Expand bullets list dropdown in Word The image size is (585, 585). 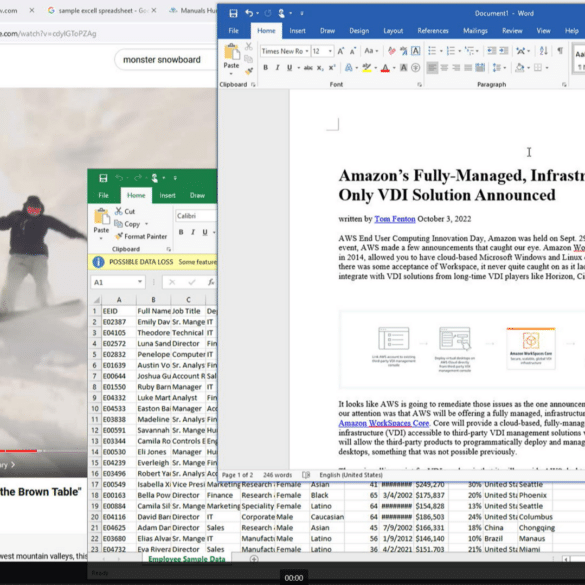(441, 51)
